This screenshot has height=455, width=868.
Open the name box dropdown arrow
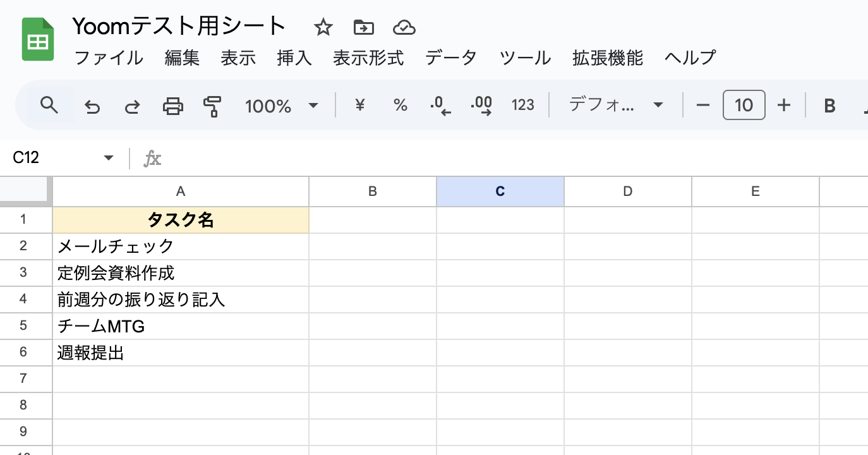point(109,158)
